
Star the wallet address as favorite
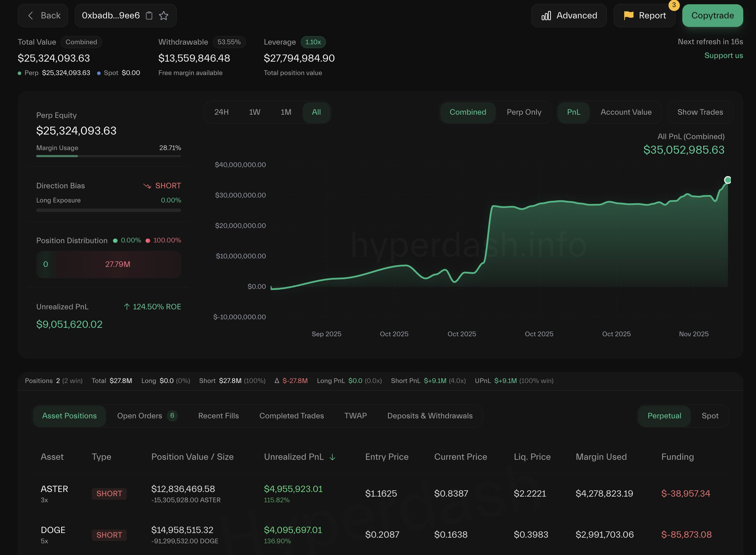(164, 15)
